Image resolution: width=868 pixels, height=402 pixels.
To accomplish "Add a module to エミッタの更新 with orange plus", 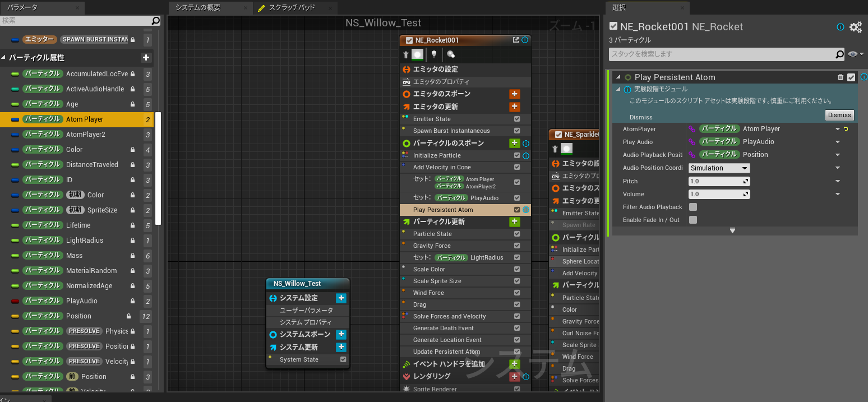I will pos(514,107).
